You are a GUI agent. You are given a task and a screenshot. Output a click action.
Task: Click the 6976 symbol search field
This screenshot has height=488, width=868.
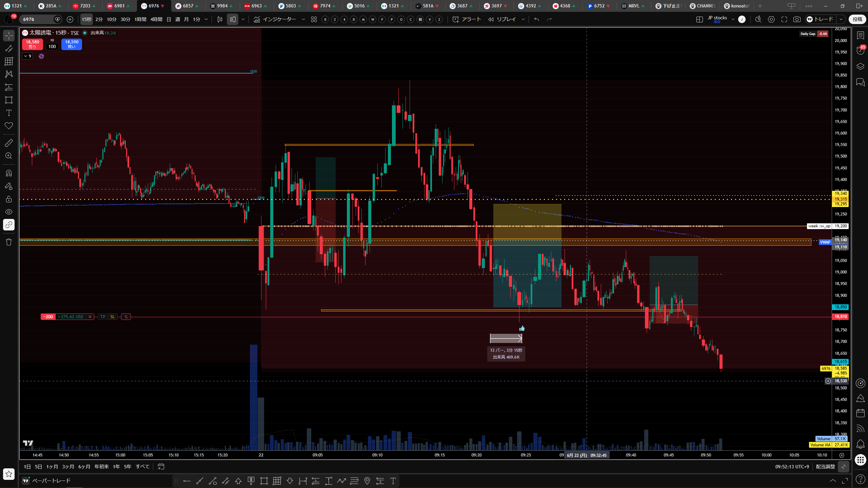[37, 19]
